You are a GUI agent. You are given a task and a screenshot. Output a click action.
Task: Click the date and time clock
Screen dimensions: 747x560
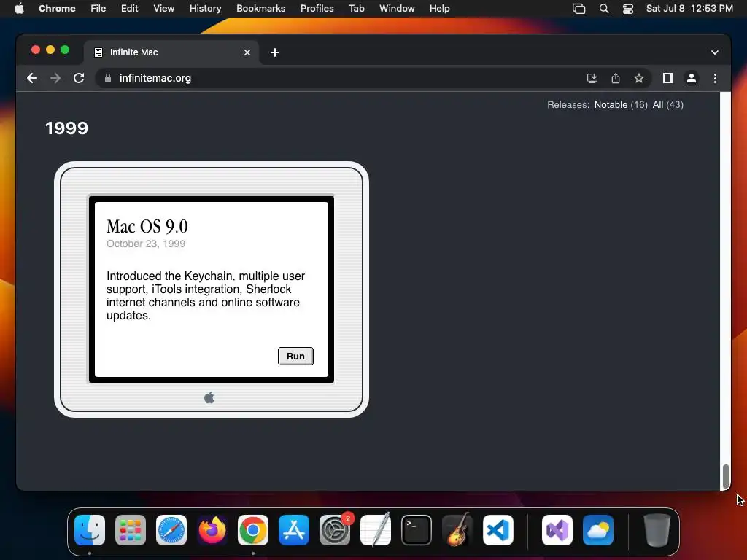tap(689, 8)
